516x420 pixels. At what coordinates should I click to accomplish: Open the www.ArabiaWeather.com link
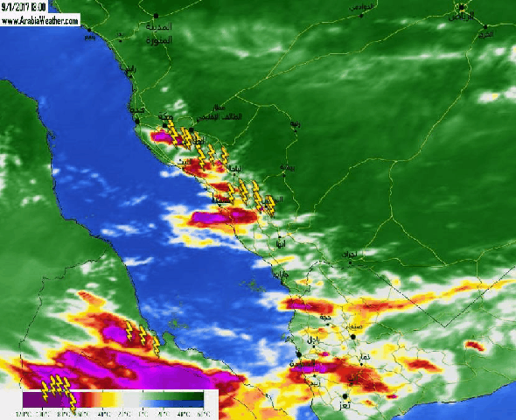[40, 21]
